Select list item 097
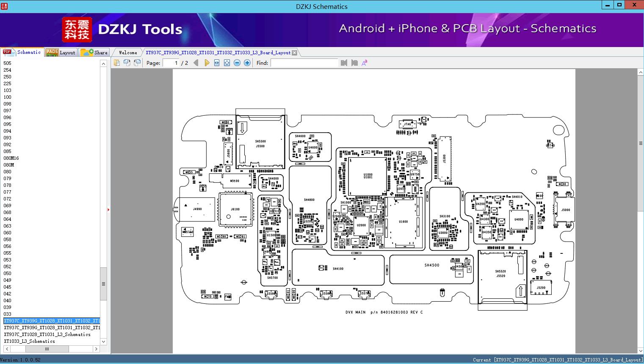 pos(8,111)
